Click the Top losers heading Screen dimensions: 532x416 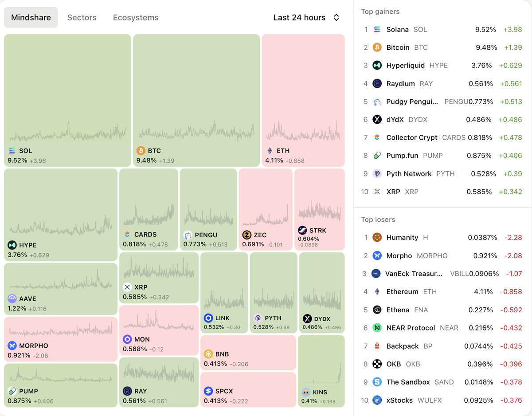click(x=378, y=220)
